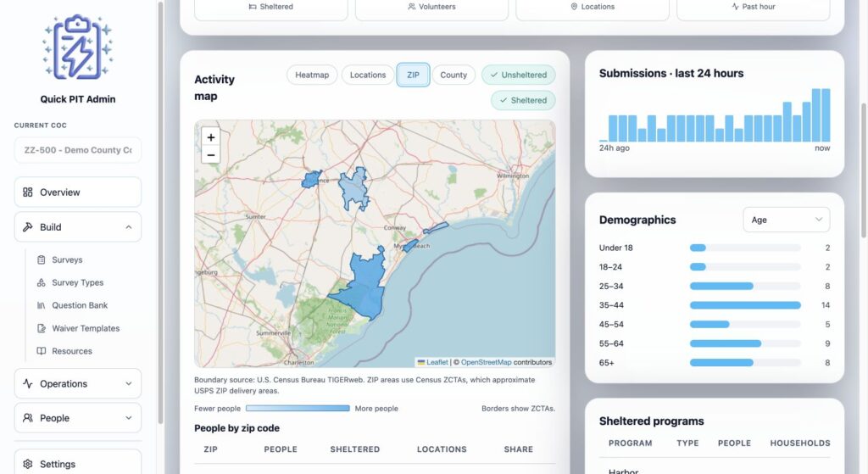Image resolution: width=868 pixels, height=474 pixels.
Task: Click the TYPE column header
Action: (x=687, y=443)
